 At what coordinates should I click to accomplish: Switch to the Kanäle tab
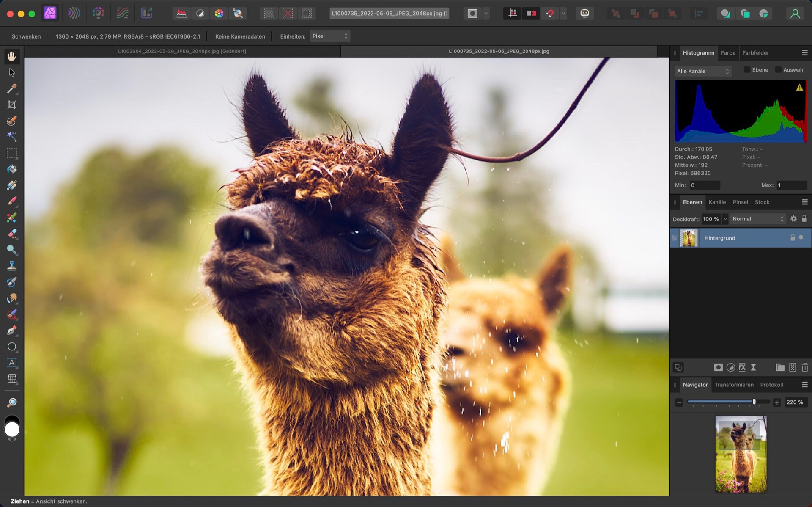[717, 202]
